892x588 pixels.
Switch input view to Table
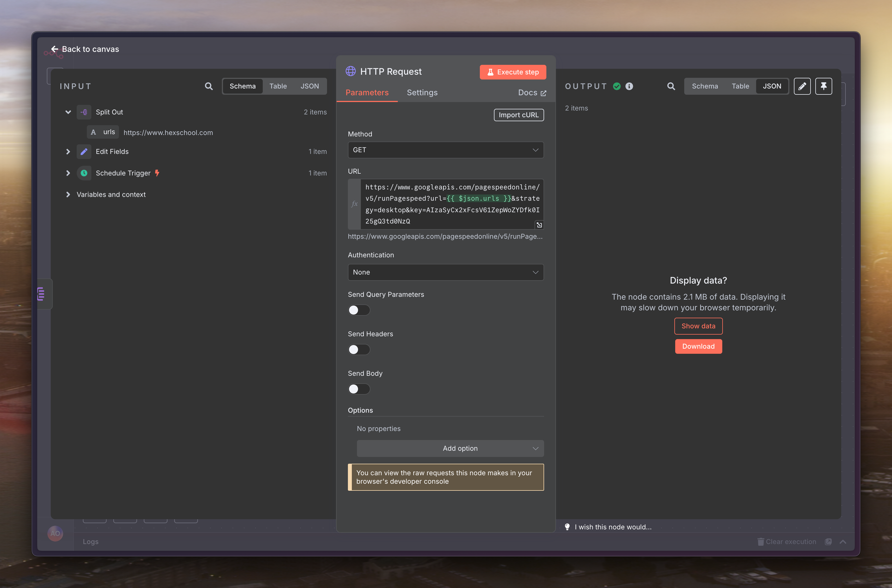click(278, 86)
